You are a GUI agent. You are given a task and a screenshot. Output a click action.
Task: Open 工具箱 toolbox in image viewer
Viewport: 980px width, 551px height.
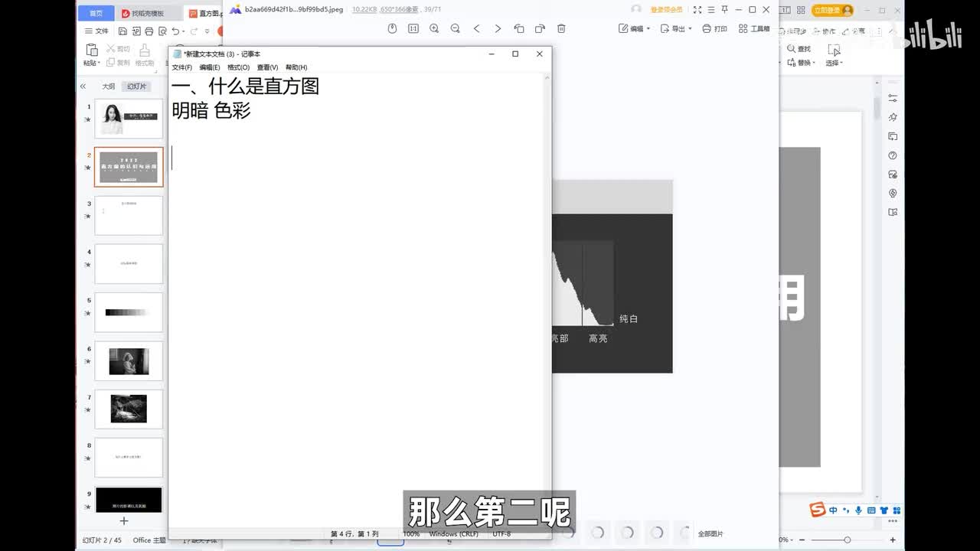point(754,28)
